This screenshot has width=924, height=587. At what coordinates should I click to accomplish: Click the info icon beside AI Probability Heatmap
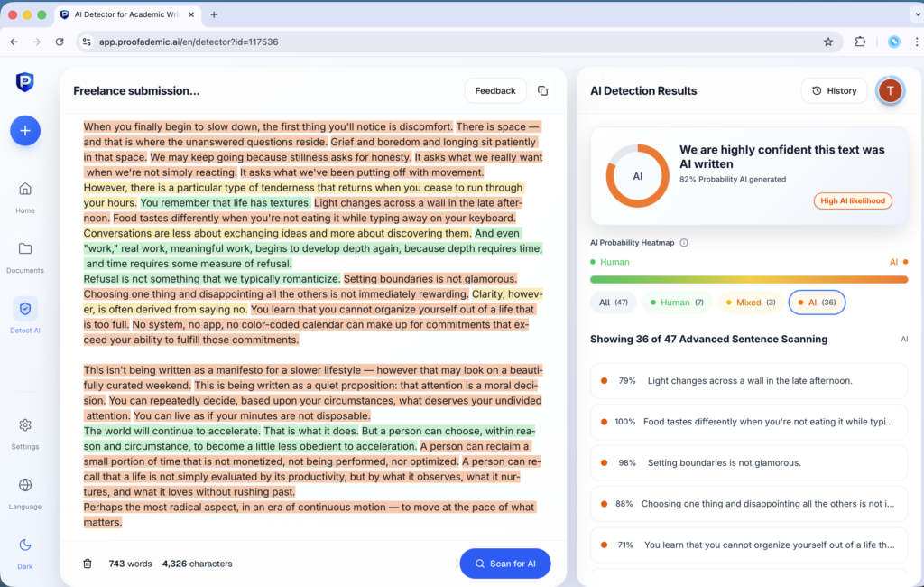[684, 242]
